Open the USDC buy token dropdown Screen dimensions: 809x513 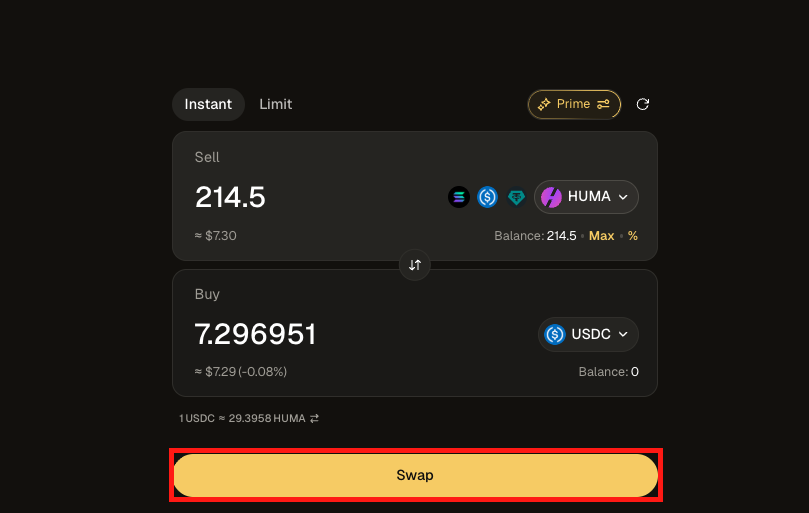[x=589, y=334]
